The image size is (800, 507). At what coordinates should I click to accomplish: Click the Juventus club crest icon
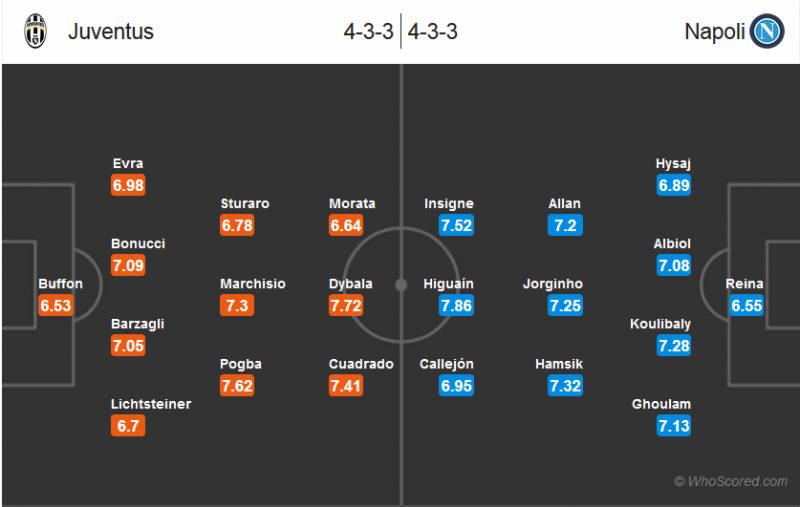click(x=36, y=31)
